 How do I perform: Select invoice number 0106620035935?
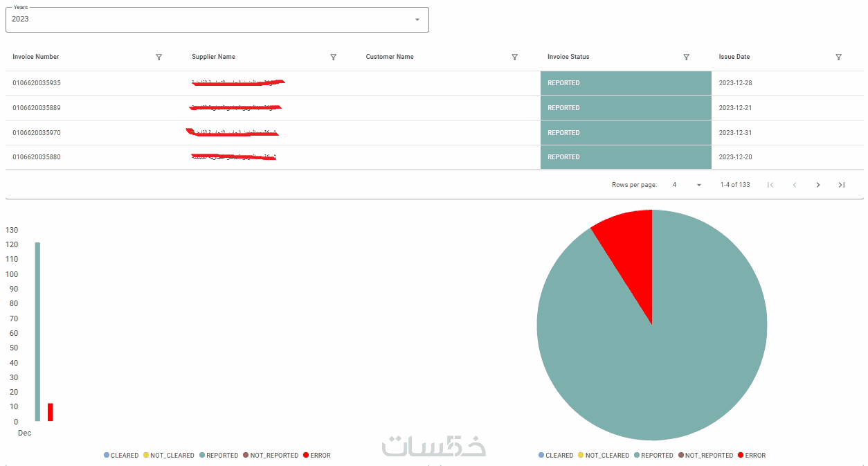37,83
